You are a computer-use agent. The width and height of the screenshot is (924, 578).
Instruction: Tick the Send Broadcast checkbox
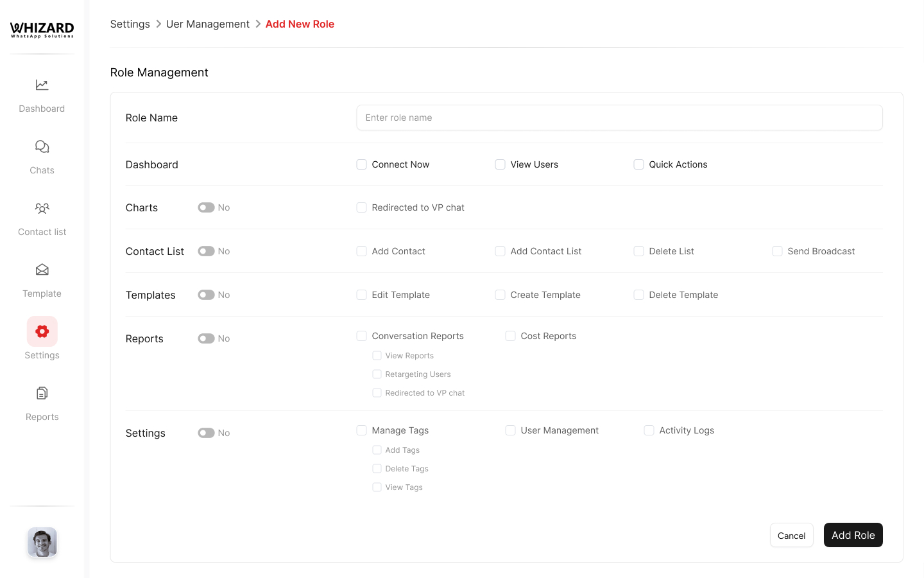777,251
